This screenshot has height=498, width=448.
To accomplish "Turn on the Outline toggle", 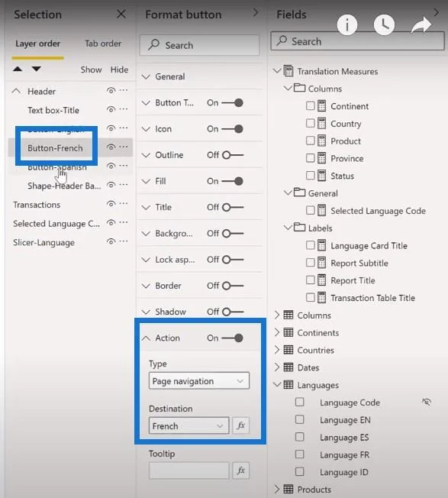I will tap(233, 155).
